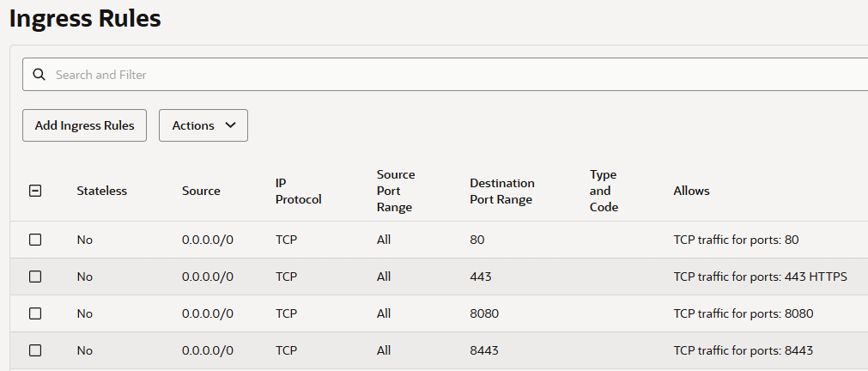Mark the checkbox for port 8443 rule

pos(35,350)
